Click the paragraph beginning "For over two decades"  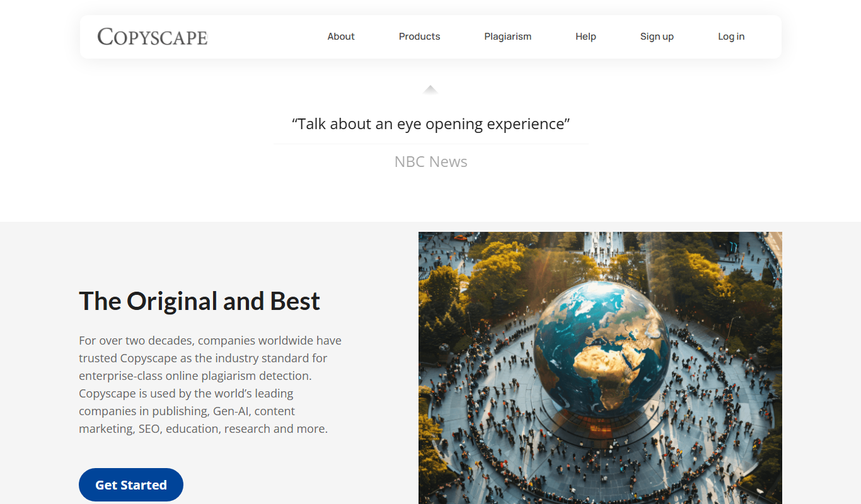tap(211, 384)
